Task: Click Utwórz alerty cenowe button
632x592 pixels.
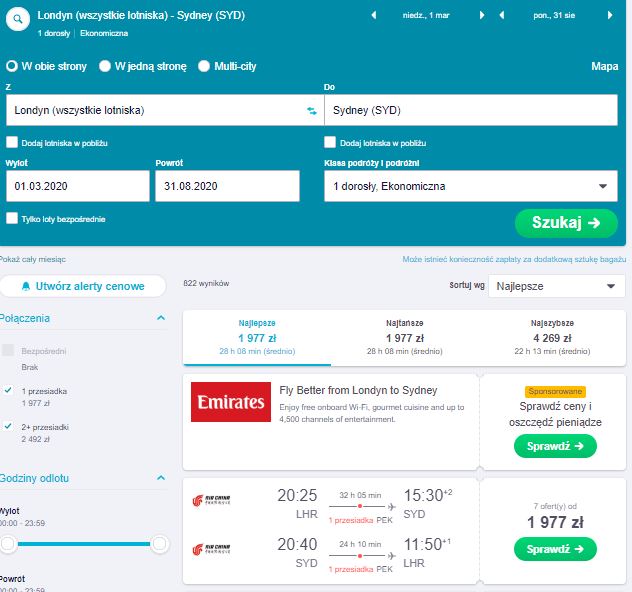Action: click(83, 286)
